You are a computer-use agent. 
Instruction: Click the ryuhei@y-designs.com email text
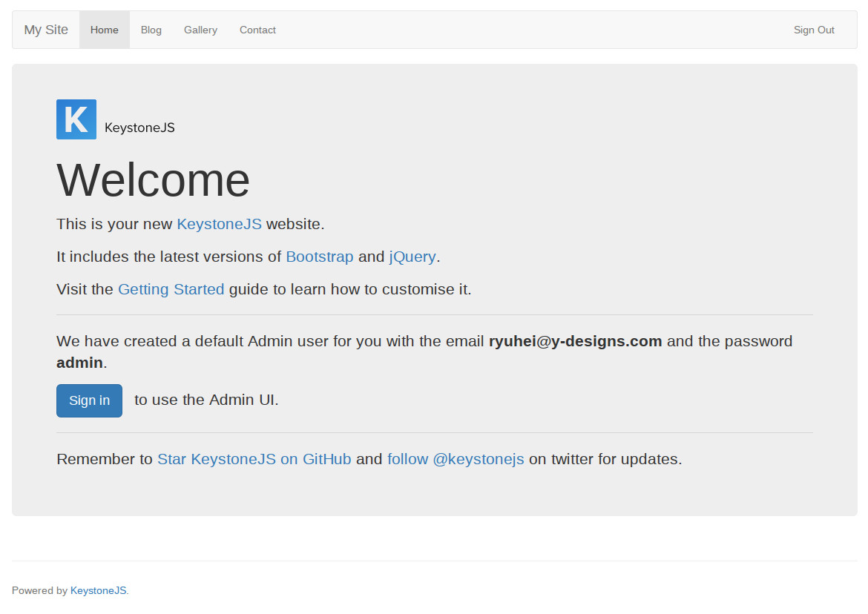[x=575, y=341]
